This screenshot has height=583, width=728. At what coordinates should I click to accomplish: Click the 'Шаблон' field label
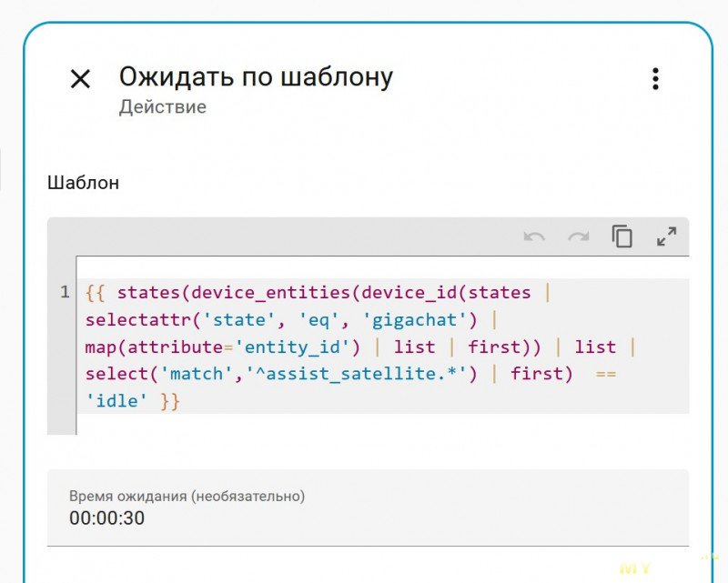tap(83, 183)
